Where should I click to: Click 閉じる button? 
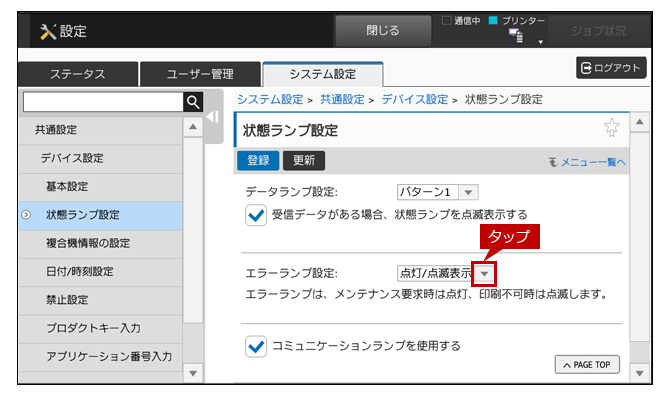(x=383, y=31)
